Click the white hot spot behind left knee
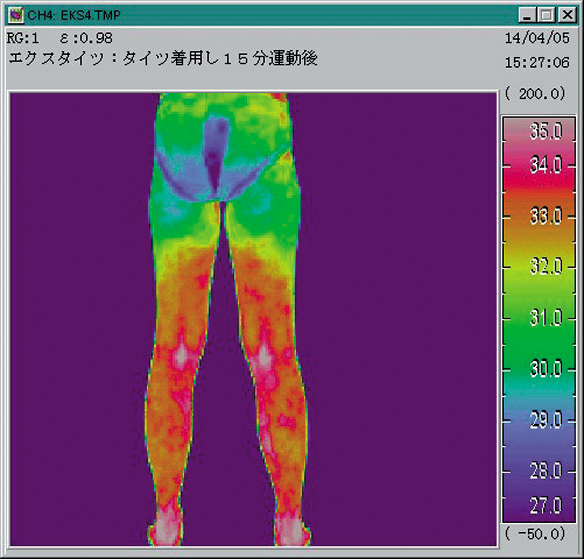This screenshot has width=584, height=559. (x=182, y=355)
